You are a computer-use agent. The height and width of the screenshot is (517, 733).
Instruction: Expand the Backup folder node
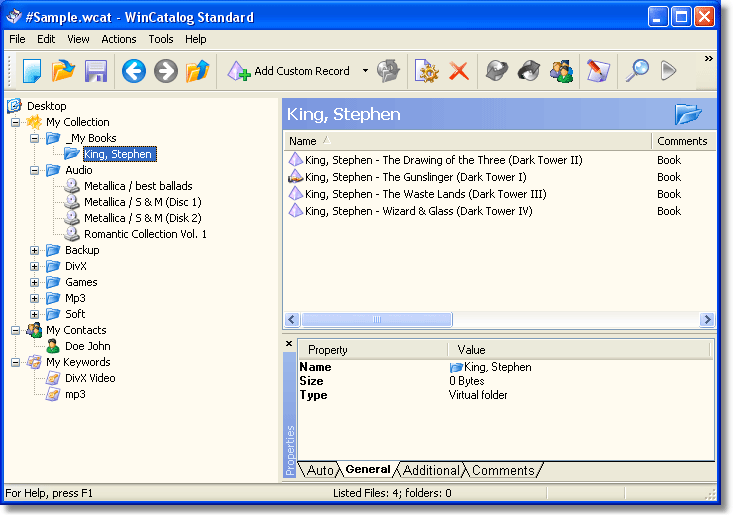pyautogui.click(x=34, y=251)
